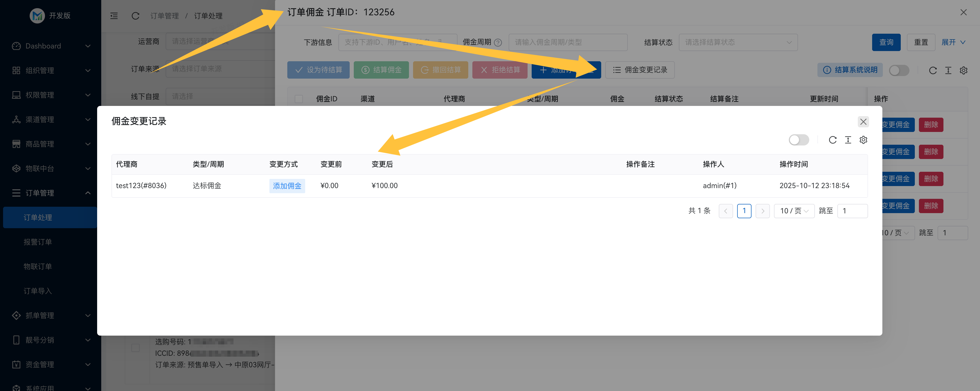
Task: Open the Dashboard section in the sidebar
Action: (43, 46)
